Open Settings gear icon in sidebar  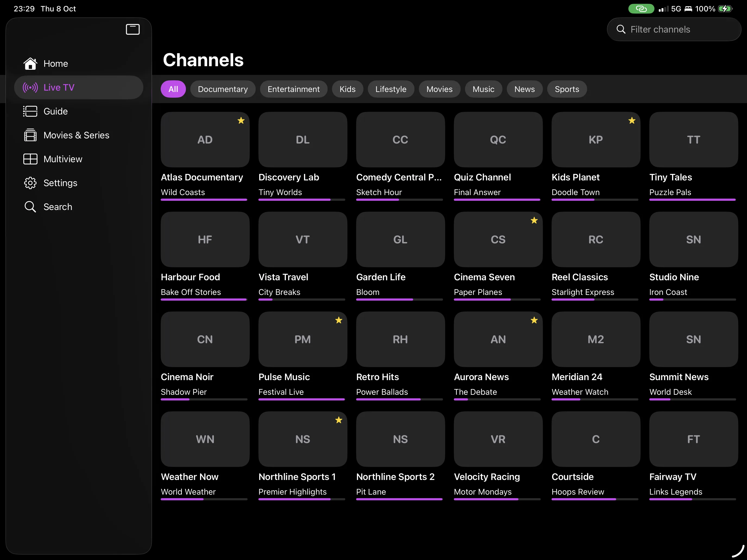click(30, 183)
